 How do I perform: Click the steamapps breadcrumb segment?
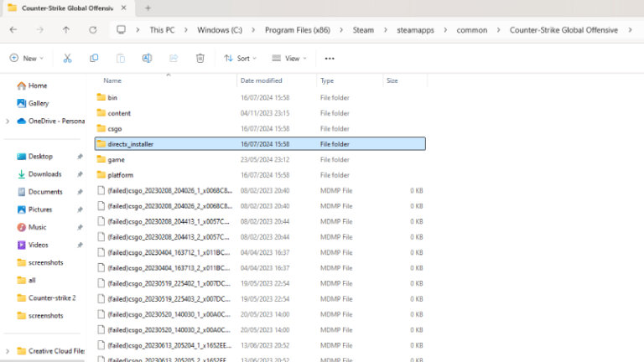(415, 29)
